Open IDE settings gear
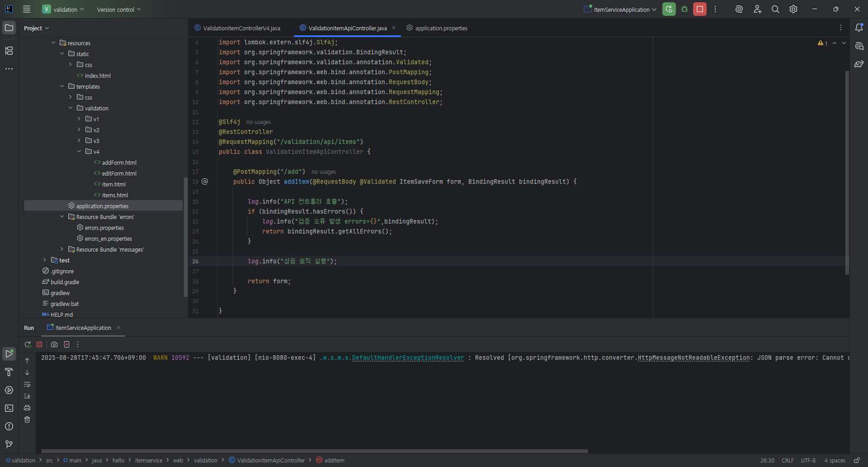868x467 pixels. [793, 9]
